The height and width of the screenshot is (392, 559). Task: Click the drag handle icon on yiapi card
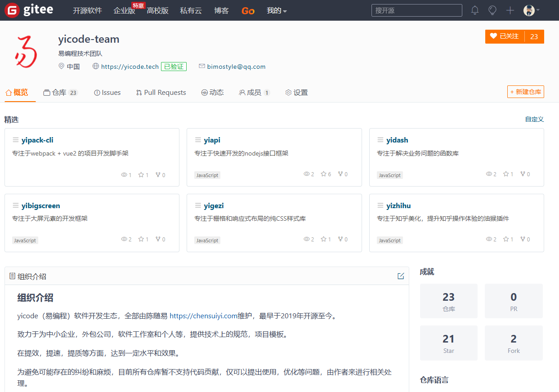click(198, 140)
